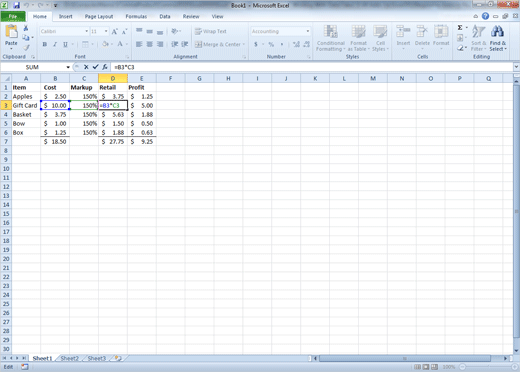The height and width of the screenshot is (372, 520).
Task: Open the File tab
Action: point(13,16)
